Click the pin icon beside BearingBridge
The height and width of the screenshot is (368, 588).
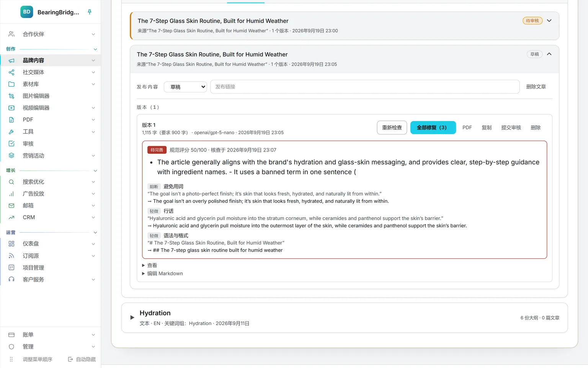pos(90,12)
